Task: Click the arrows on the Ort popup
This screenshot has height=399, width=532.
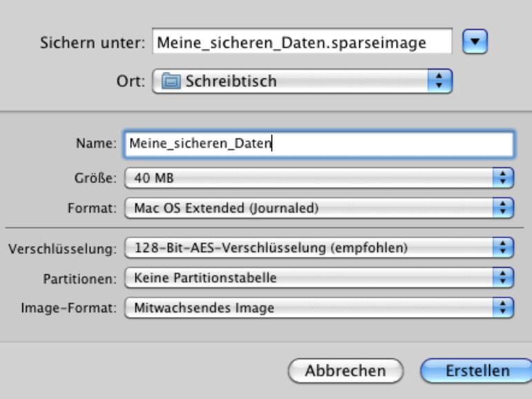Action: [x=439, y=81]
